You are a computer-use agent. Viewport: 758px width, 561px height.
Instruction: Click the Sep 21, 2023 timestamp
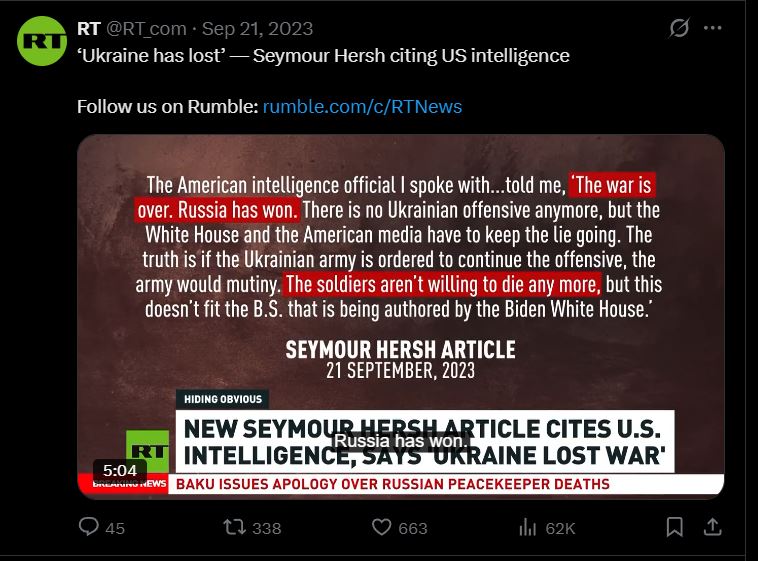[257, 29]
